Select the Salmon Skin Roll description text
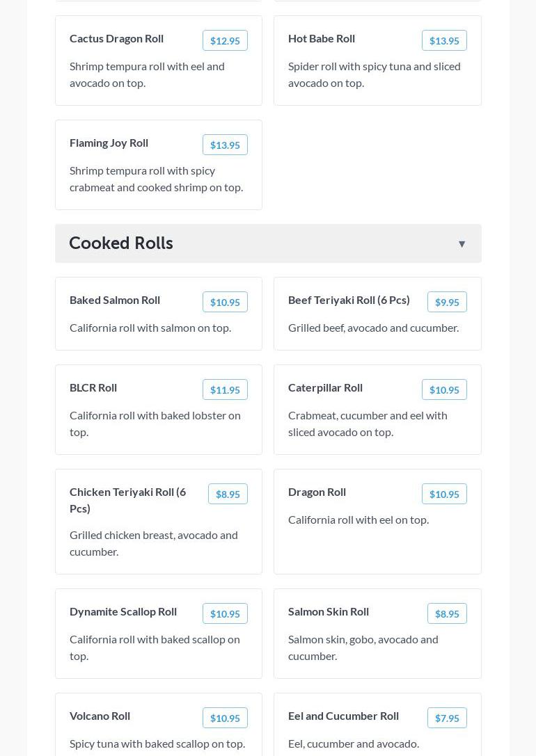The height and width of the screenshot is (756, 536). (x=363, y=648)
